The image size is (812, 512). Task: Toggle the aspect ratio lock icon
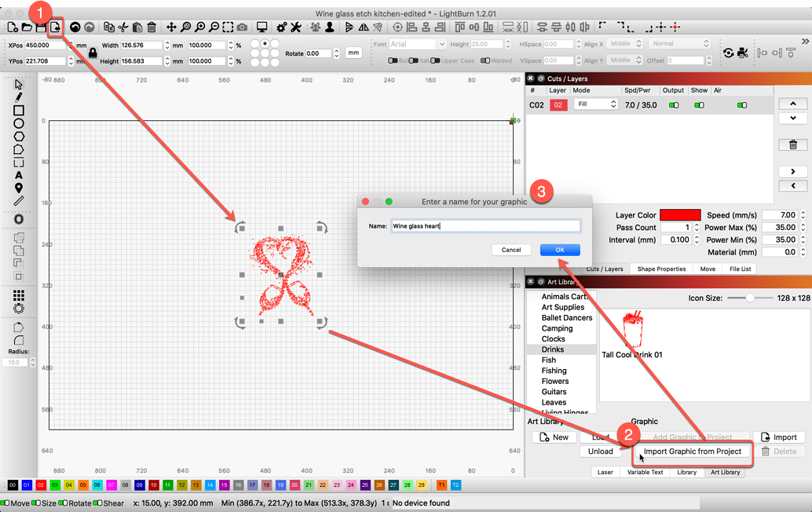pos(93,53)
